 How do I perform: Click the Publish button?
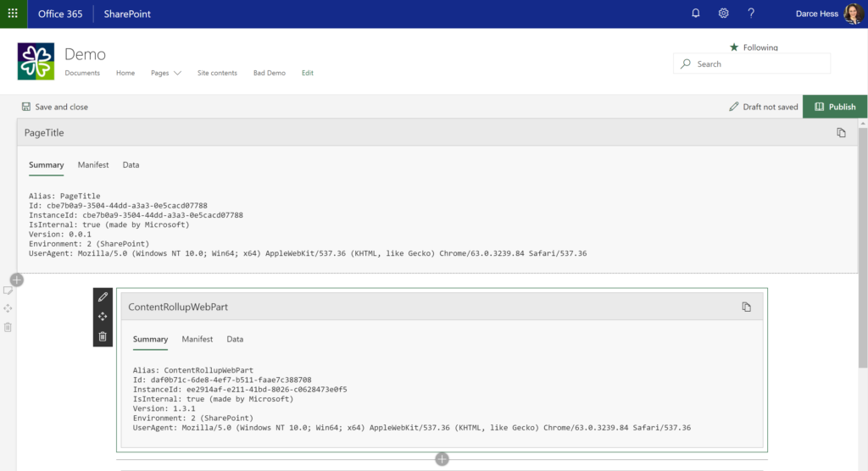835,107
